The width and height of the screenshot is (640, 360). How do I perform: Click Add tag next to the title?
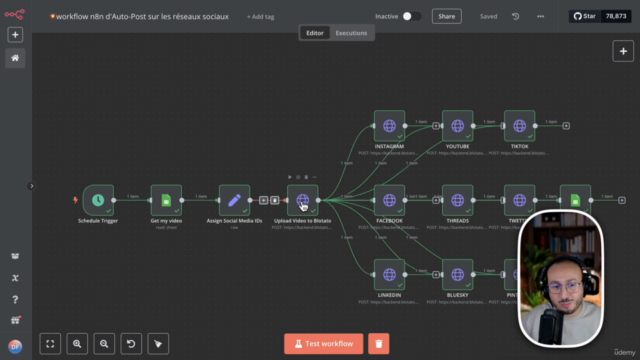tap(260, 17)
